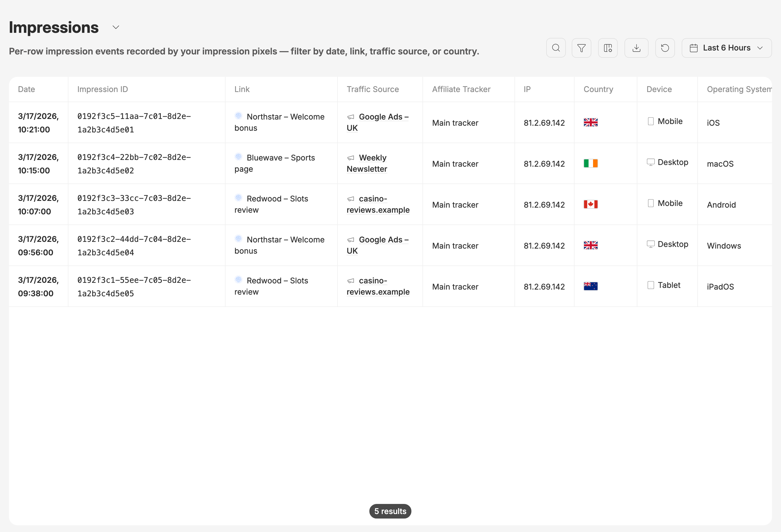Screen dimensions: 781x532
Task: Click the Country column header
Action: point(598,90)
